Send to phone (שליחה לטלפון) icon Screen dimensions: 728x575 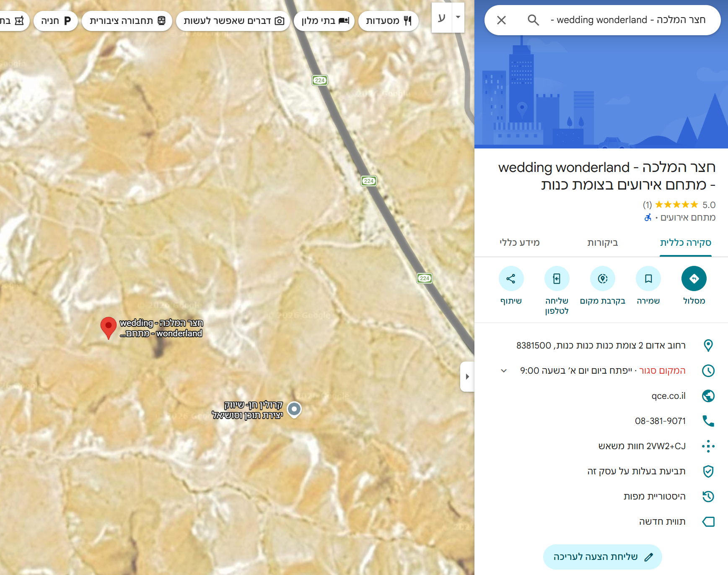pyautogui.click(x=557, y=278)
